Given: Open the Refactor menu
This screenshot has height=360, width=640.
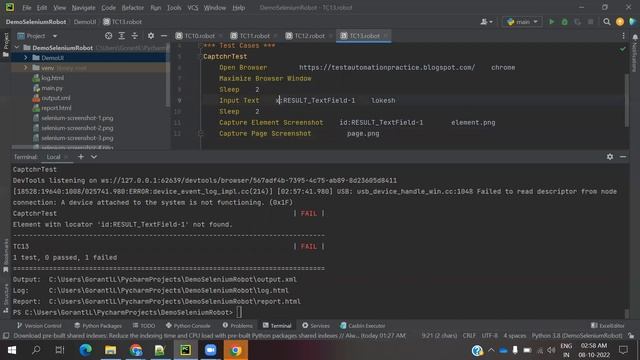Looking at the screenshot, I should pyautogui.click(x=133, y=7).
